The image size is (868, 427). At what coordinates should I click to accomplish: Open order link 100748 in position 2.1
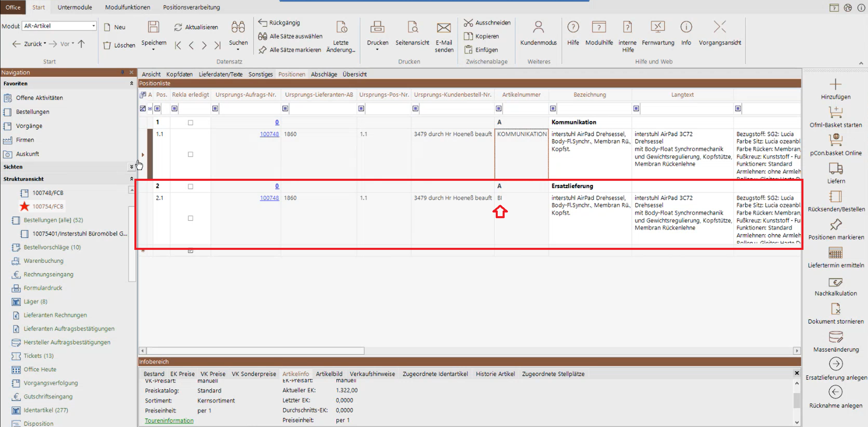tap(269, 198)
